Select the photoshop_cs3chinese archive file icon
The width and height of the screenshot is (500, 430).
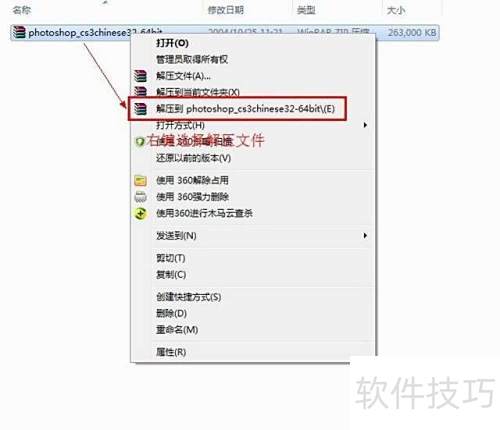19,32
